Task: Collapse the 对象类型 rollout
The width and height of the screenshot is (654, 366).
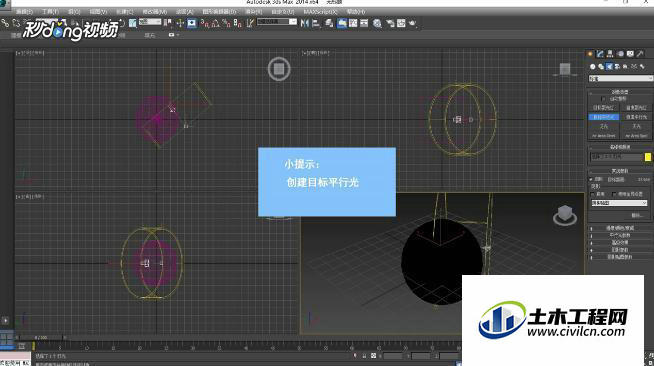Action: click(x=620, y=92)
